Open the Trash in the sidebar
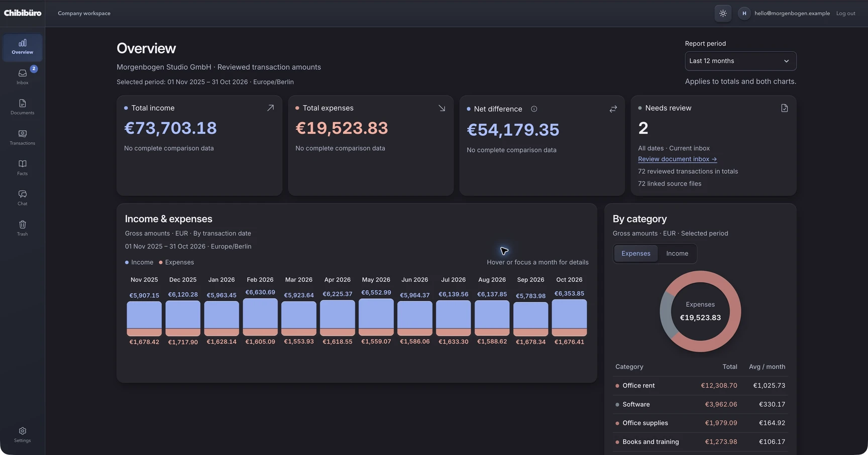Viewport: 868px width, 455px height. click(22, 228)
